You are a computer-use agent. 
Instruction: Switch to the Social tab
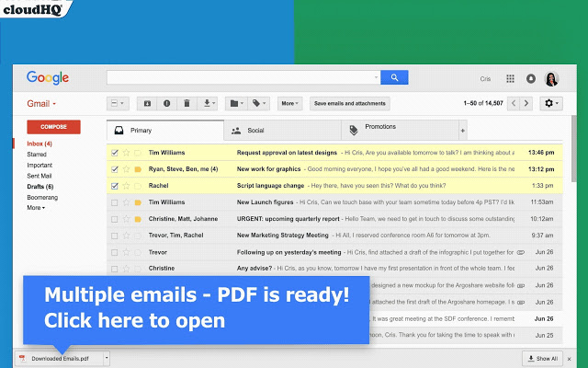tap(283, 131)
